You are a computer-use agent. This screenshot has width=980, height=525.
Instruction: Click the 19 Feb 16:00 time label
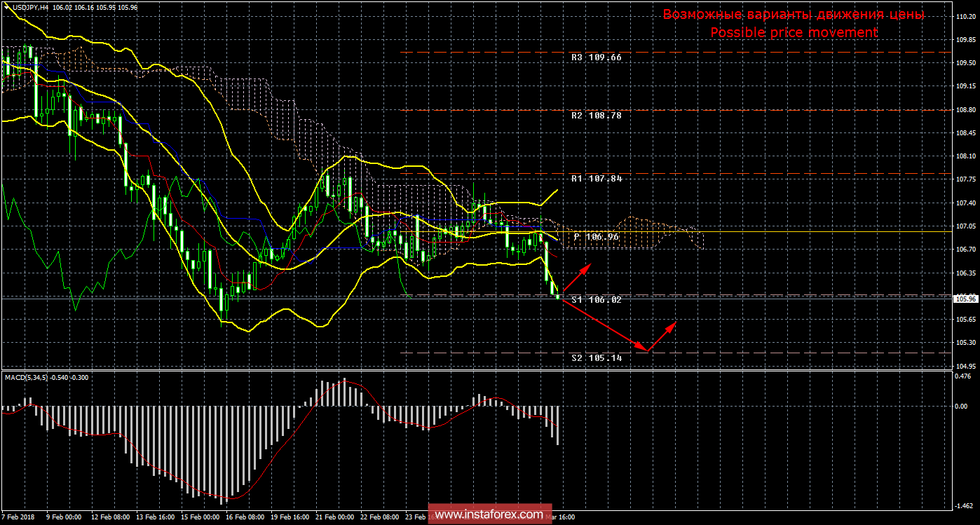(290, 517)
